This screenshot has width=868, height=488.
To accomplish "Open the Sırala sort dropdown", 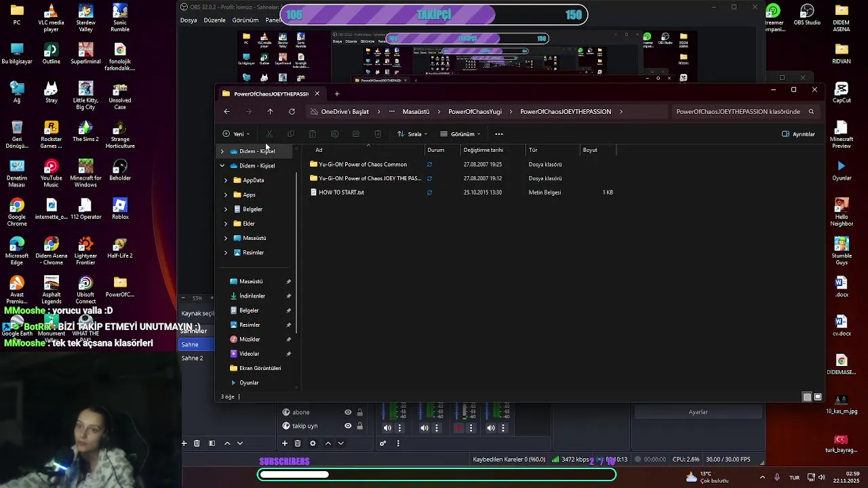I will tap(412, 134).
